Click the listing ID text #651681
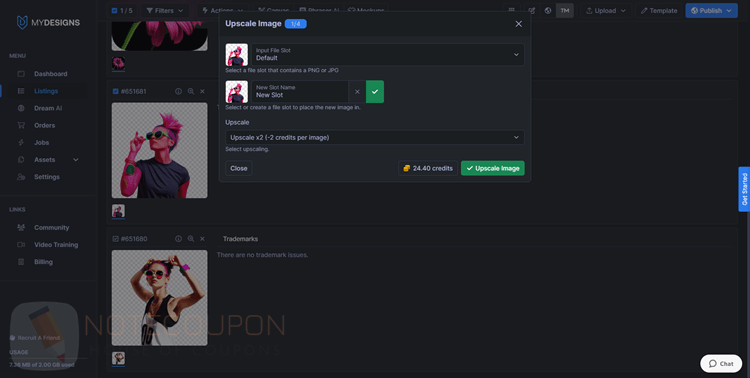This screenshot has height=378, width=750. (133, 91)
